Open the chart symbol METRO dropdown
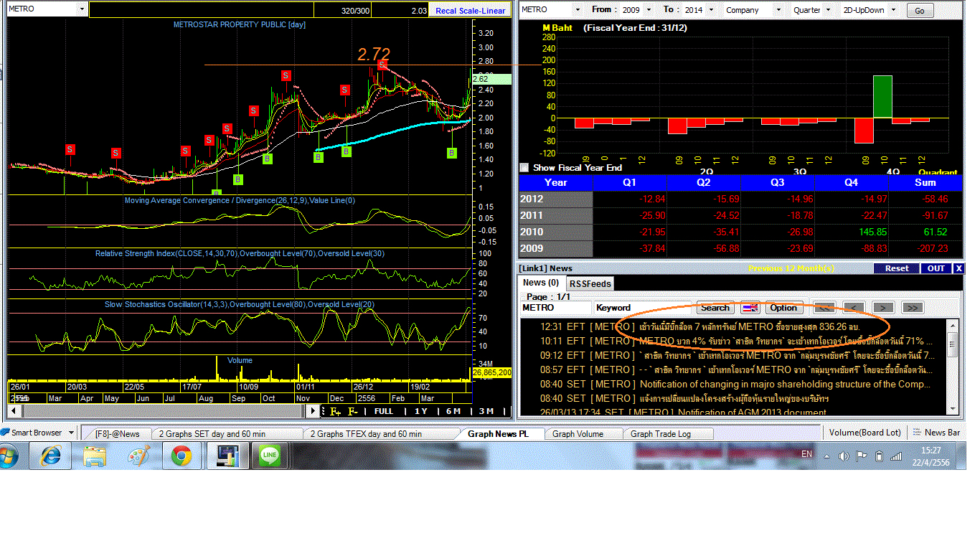This screenshot has height=551, width=980. (82, 9)
